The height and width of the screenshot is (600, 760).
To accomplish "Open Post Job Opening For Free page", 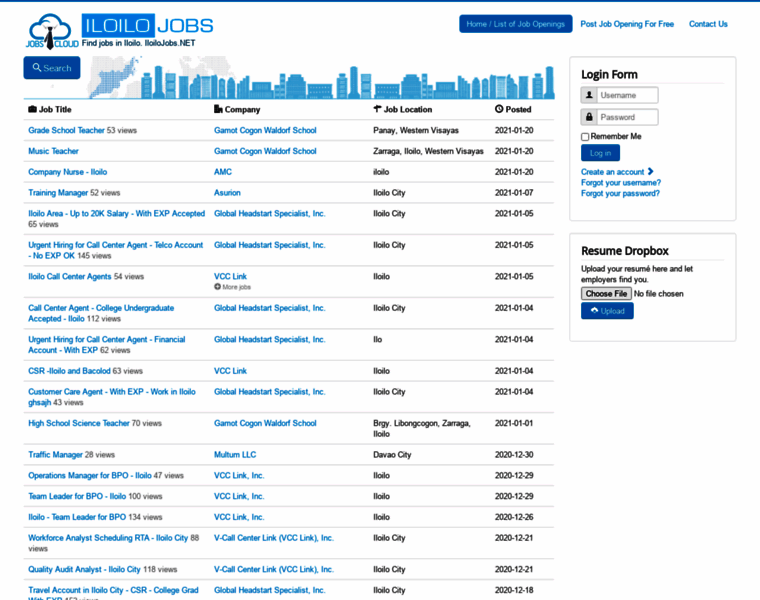I will (627, 24).
